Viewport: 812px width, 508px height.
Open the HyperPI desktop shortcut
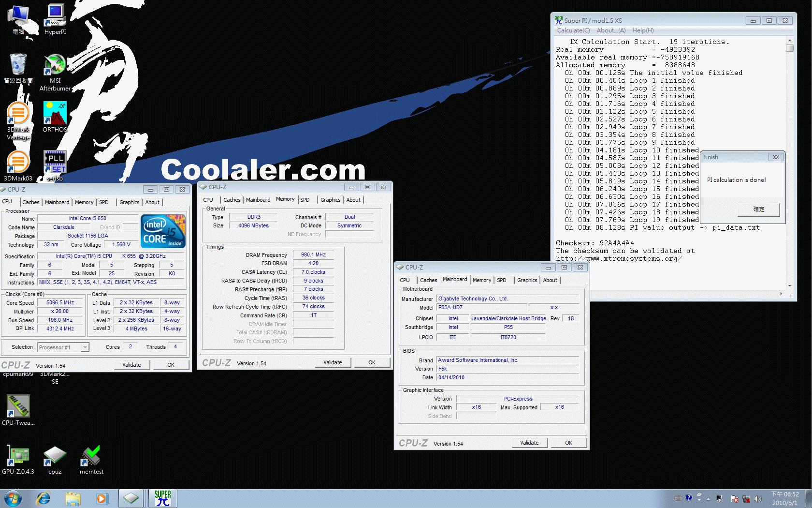[x=55, y=19]
